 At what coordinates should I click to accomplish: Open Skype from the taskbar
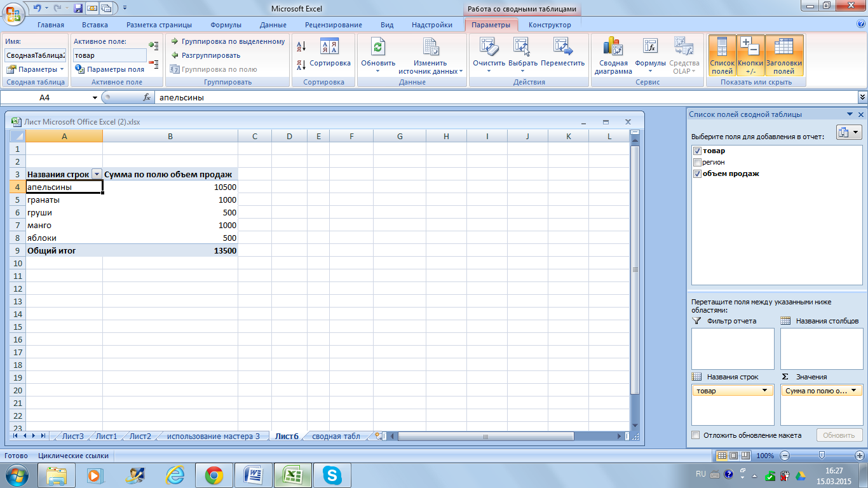pyautogui.click(x=332, y=475)
